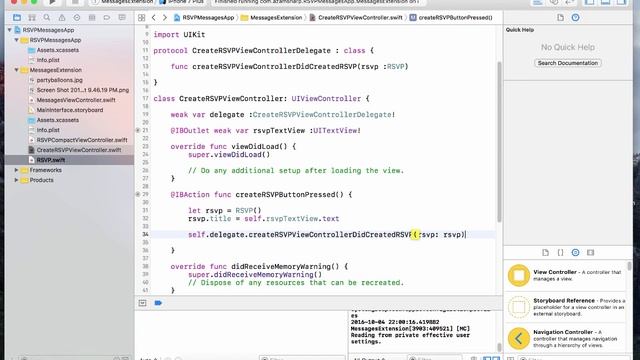This screenshot has width=640, height=360.
Task: Click the source editor vertical scrollbar
Action: click(499, 142)
